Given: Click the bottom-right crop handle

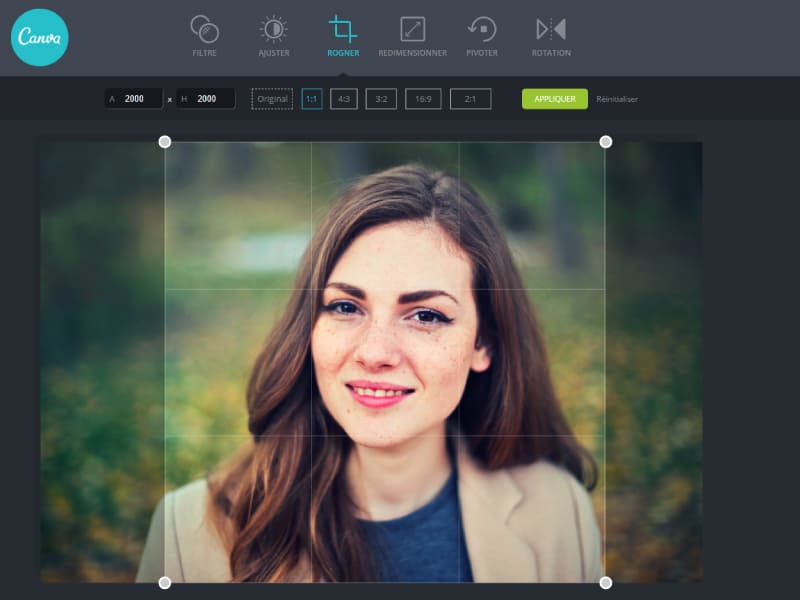Looking at the screenshot, I should click(607, 581).
